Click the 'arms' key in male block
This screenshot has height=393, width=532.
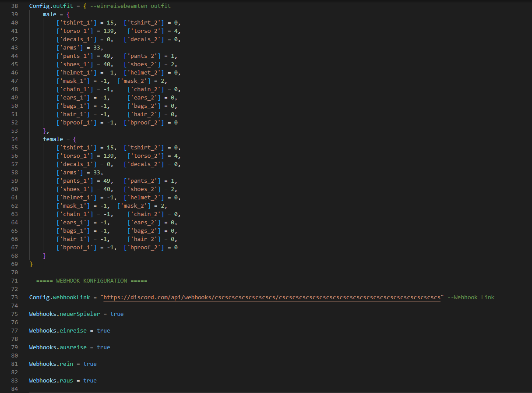tap(71, 48)
